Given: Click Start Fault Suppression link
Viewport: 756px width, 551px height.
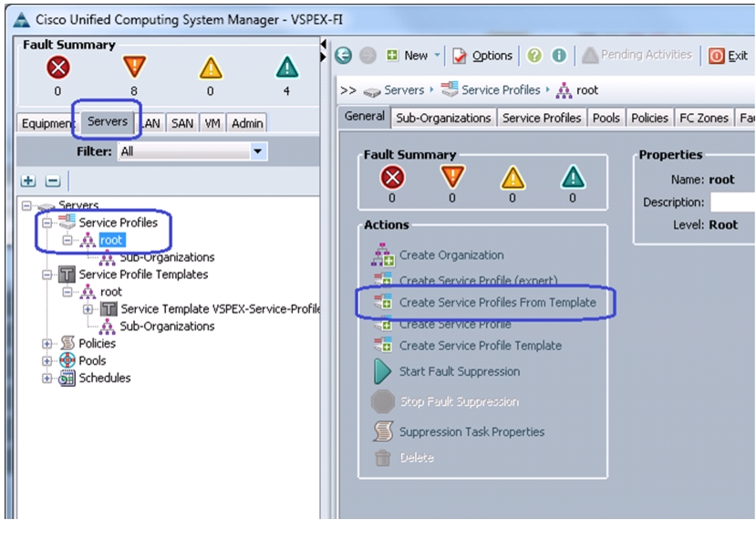Looking at the screenshot, I should [460, 371].
